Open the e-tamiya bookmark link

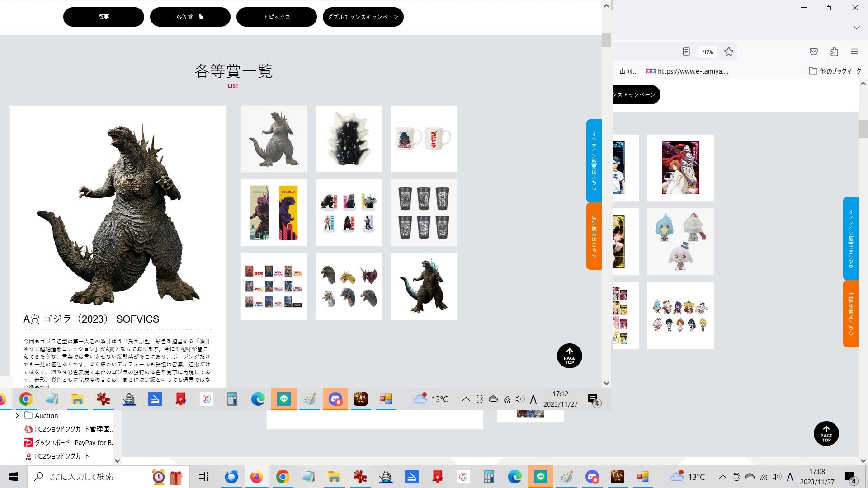pos(687,71)
